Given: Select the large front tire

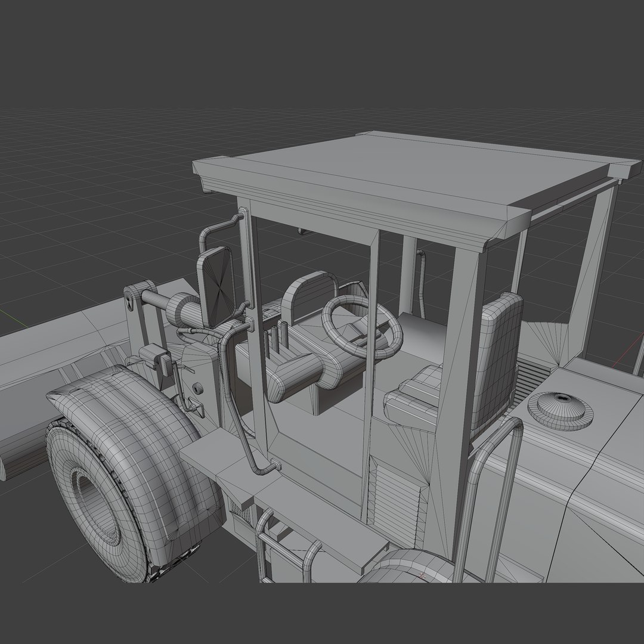Looking at the screenshot, I should point(97,501).
